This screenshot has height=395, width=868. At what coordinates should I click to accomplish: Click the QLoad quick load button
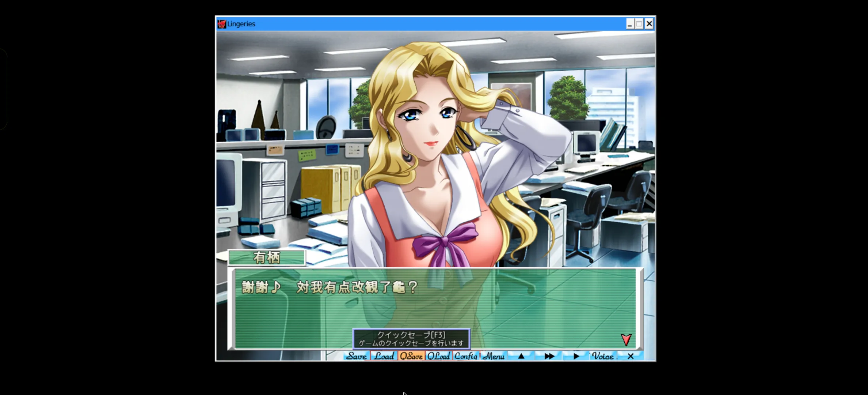438,356
